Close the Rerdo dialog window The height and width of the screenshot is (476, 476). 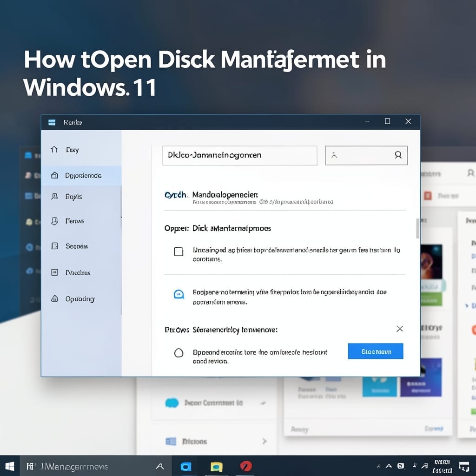point(408,121)
